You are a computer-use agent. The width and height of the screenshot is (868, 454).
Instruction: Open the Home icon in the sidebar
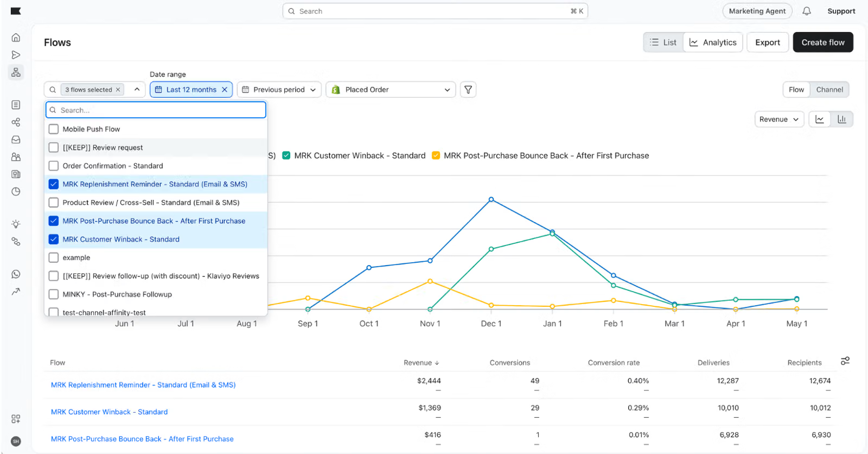[16, 37]
